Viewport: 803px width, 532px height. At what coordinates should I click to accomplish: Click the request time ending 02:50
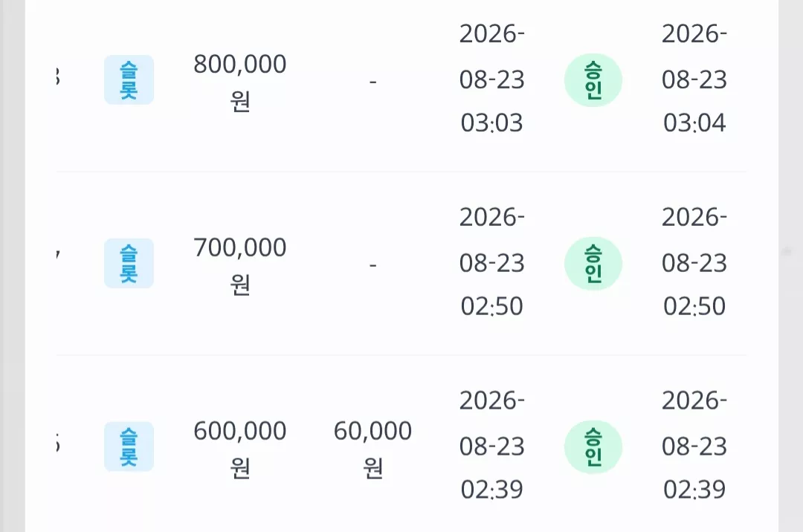[x=491, y=262]
